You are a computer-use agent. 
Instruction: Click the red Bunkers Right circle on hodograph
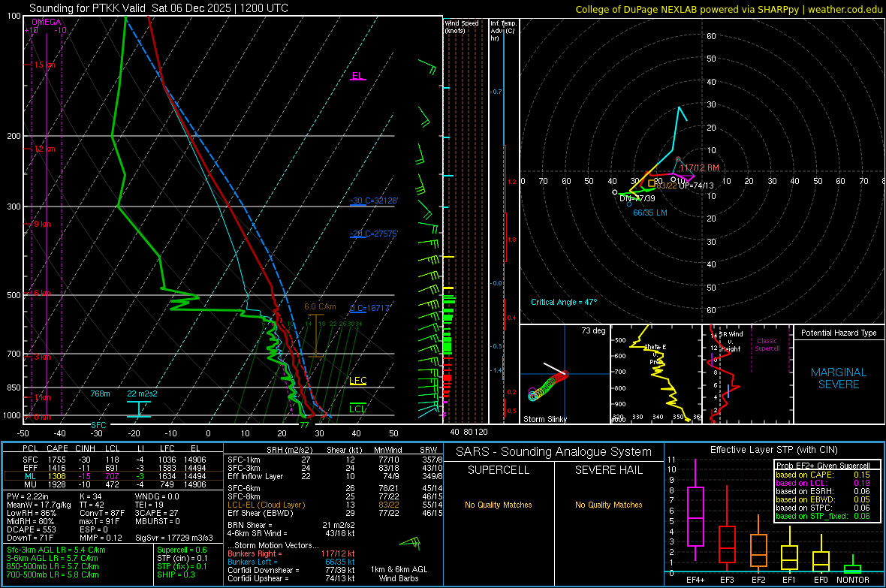[x=678, y=159]
